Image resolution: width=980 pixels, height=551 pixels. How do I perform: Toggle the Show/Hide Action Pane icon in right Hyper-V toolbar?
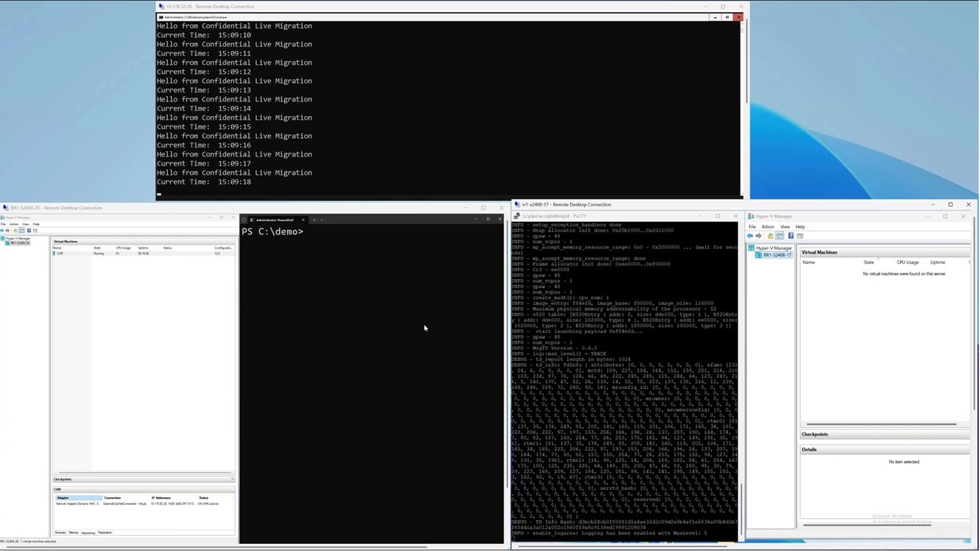[800, 236]
